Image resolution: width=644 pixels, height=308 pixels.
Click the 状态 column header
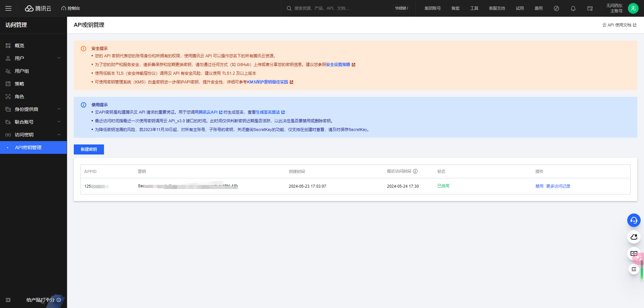pyautogui.click(x=441, y=172)
